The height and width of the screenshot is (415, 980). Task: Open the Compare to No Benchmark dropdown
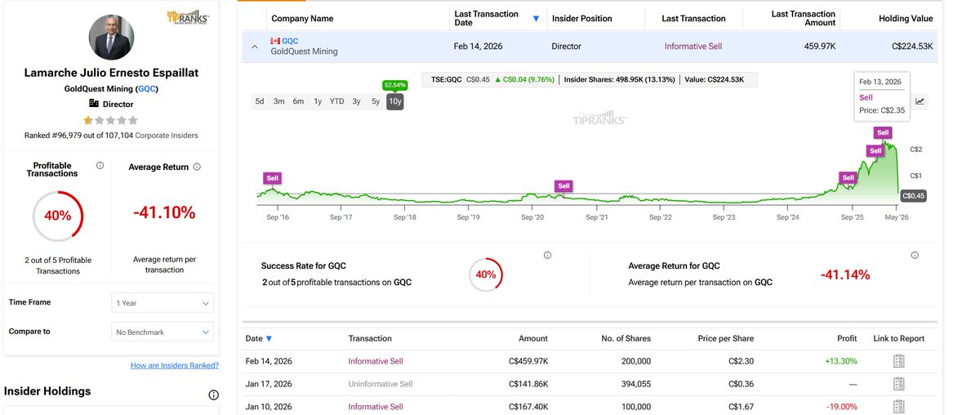pos(163,332)
